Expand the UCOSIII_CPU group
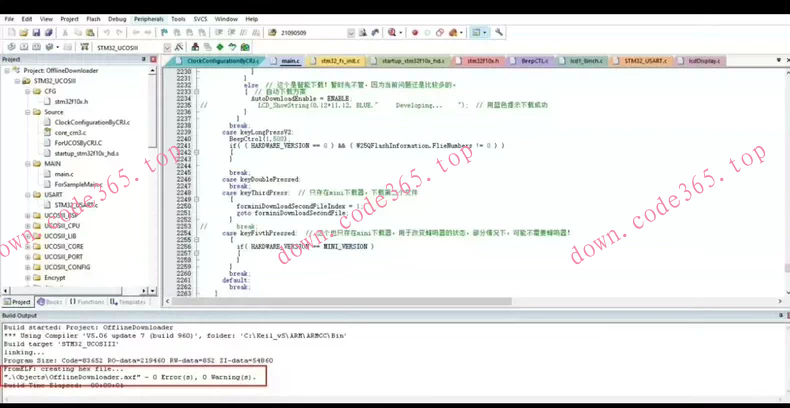The image size is (790, 408). tap(28, 226)
